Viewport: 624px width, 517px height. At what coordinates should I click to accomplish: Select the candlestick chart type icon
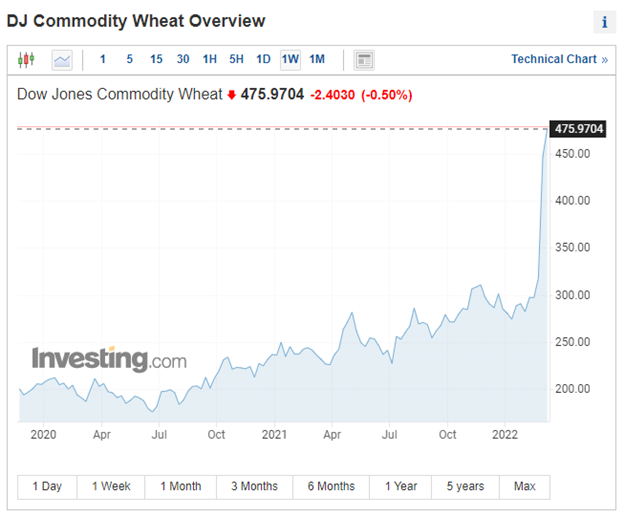point(26,60)
